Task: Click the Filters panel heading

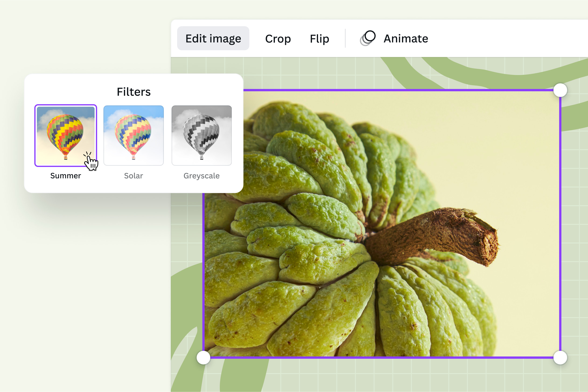Action: tap(133, 92)
